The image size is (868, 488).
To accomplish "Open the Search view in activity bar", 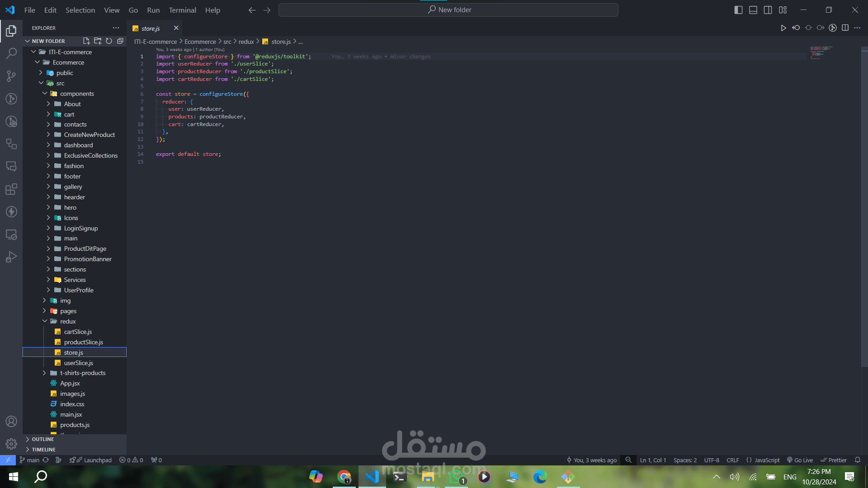I will (11, 53).
